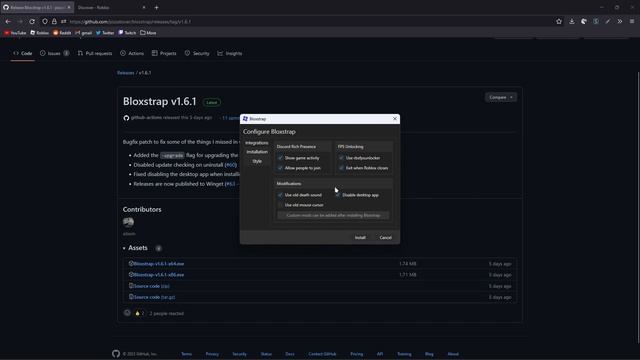Open the Firefox hamburger menu
The height and width of the screenshot is (360, 640).
click(x=631, y=21)
